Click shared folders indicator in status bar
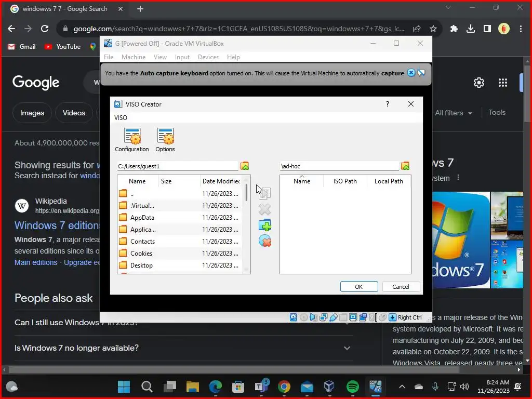 [343, 317]
